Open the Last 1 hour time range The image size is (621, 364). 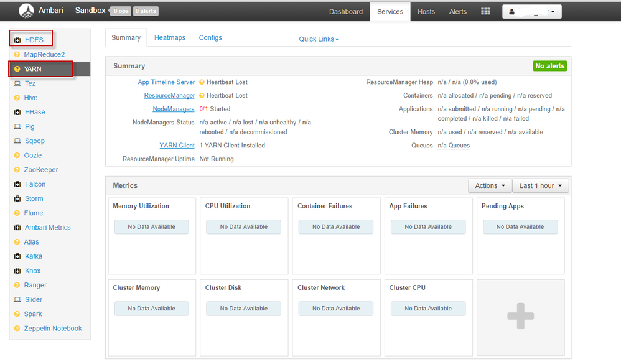(x=540, y=185)
